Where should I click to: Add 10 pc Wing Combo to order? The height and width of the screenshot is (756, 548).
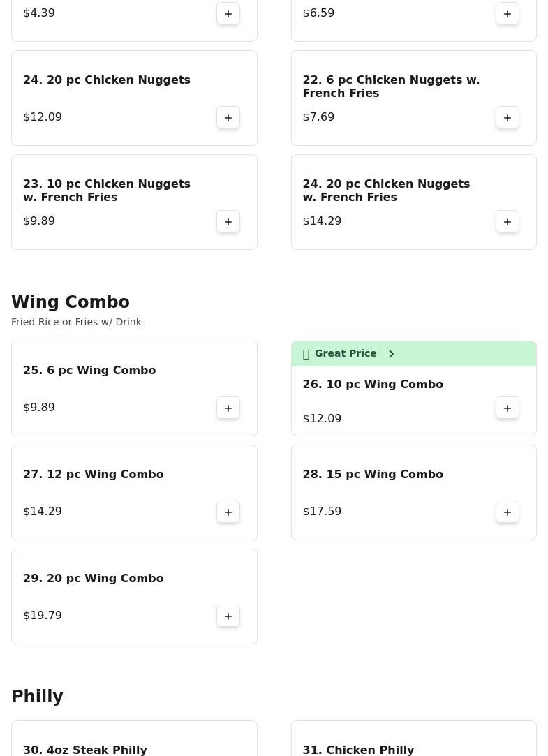point(508,408)
